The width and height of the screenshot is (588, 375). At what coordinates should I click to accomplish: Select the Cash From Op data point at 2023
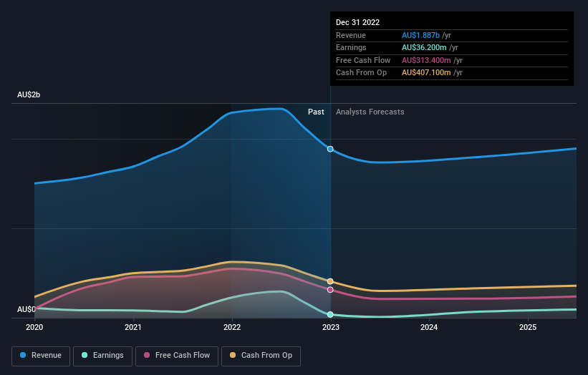click(330, 281)
